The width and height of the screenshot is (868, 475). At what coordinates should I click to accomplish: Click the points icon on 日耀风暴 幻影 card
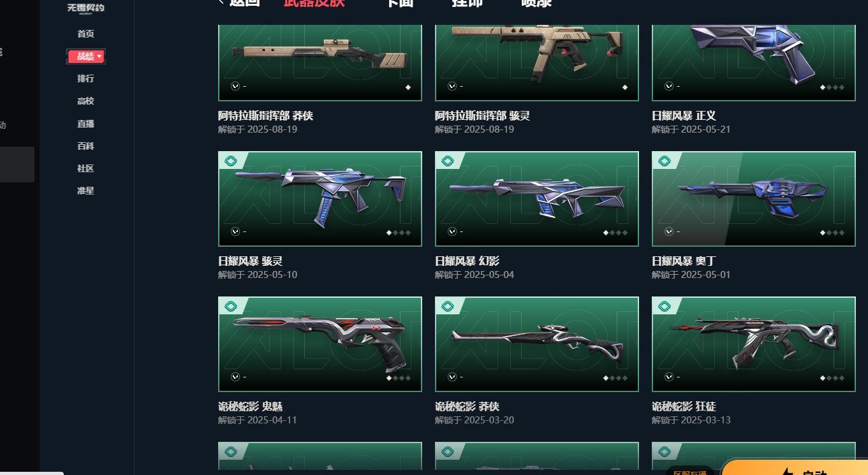pos(452,231)
